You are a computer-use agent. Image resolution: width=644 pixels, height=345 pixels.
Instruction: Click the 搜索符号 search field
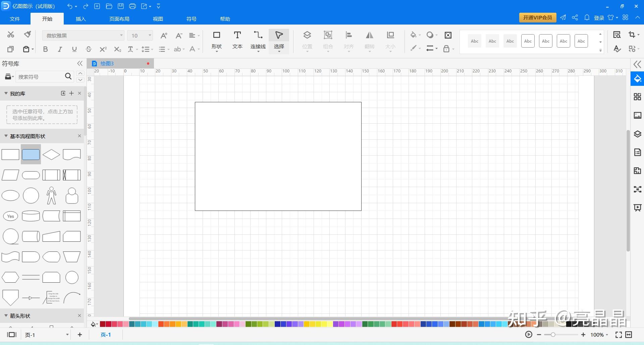(x=40, y=77)
